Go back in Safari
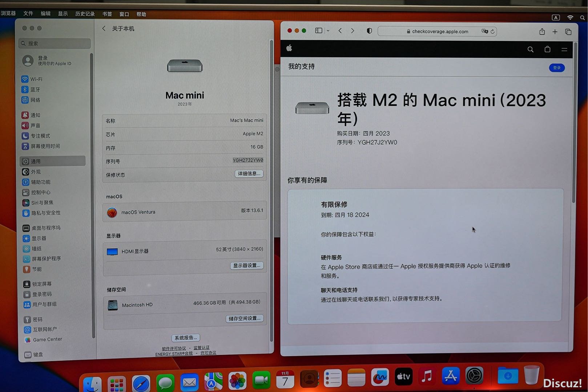The height and width of the screenshot is (392, 588). 340,31
